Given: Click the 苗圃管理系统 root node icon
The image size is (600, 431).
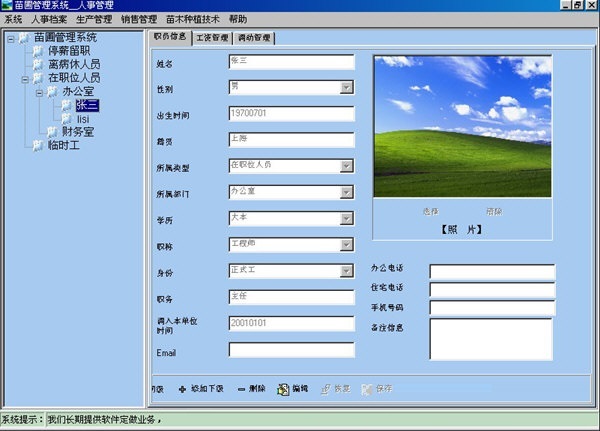Looking at the screenshot, I should click(x=24, y=38).
